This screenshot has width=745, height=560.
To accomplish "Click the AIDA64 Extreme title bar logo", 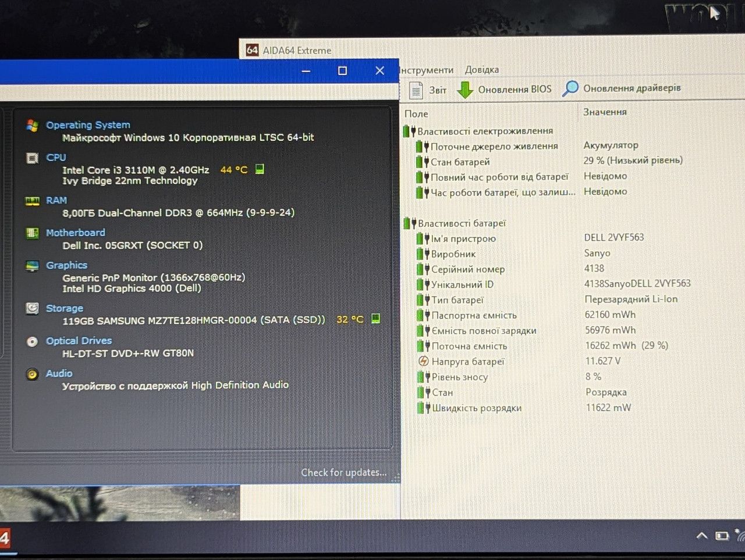I will coord(252,50).
